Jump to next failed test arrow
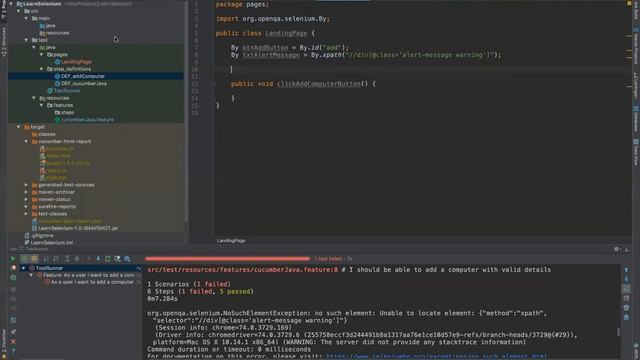The image size is (640, 360). point(98,259)
